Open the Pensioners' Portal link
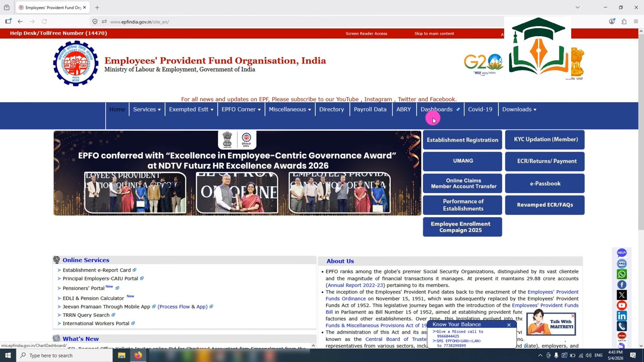The width and height of the screenshot is (644, 362). click(x=83, y=288)
